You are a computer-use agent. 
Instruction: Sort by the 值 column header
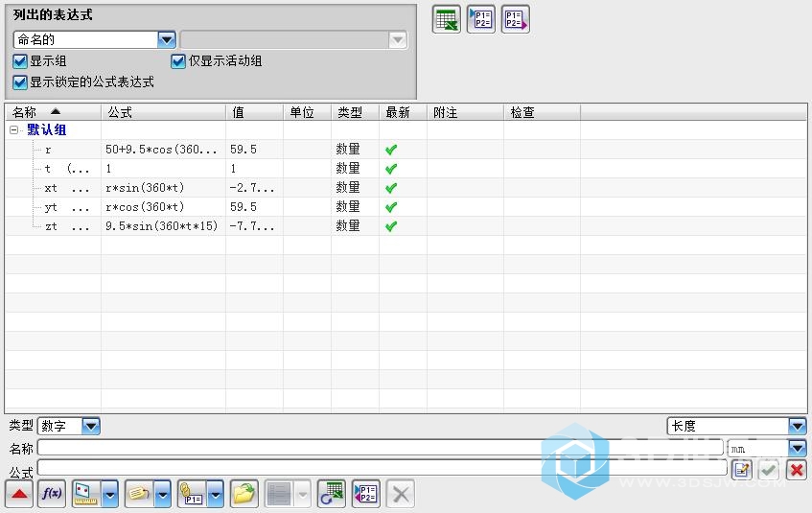pos(255,112)
